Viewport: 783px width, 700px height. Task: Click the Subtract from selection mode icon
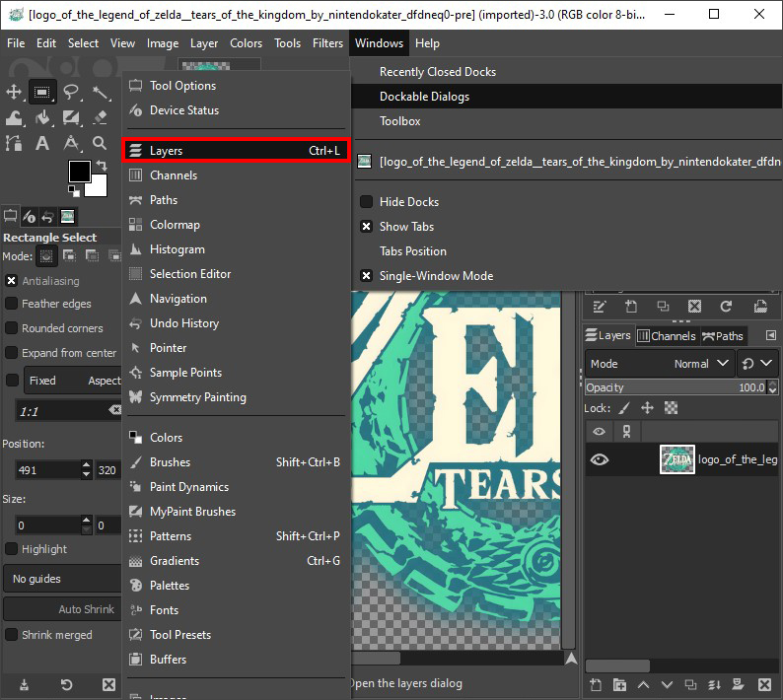click(x=92, y=256)
